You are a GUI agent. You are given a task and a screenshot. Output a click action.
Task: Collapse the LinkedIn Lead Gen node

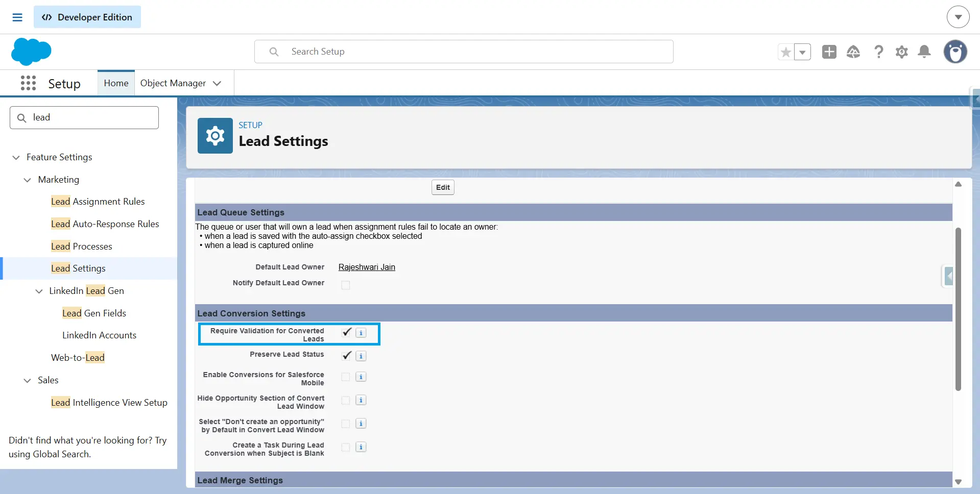tap(39, 291)
